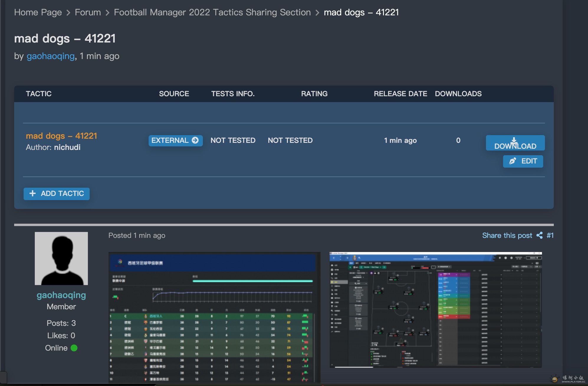Click the pen icon on EDIT button
This screenshot has height=386, width=588.
click(513, 161)
